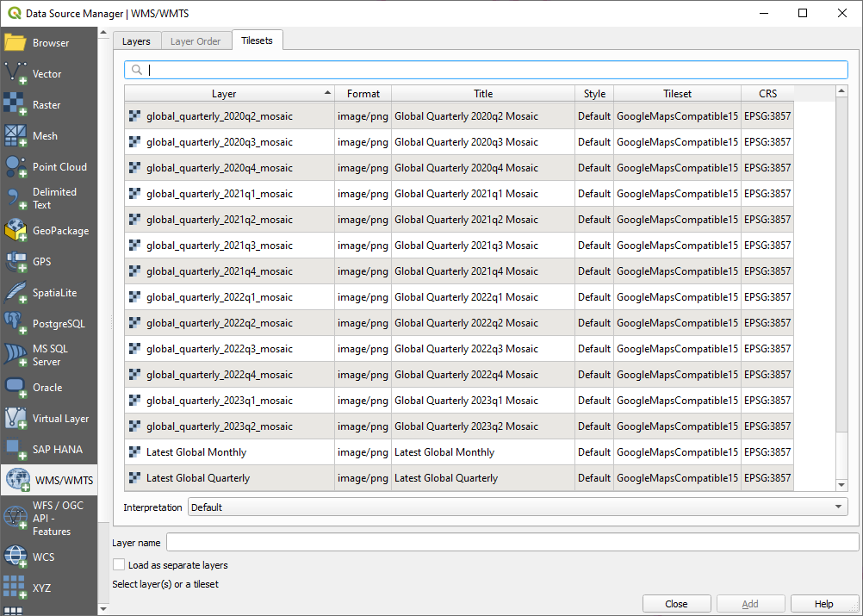Image resolution: width=863 pixels, height=616 pixels.
Task: Select the Latest Global Monthly layer row
Action: pyautogui.click(x=459, y=452)
